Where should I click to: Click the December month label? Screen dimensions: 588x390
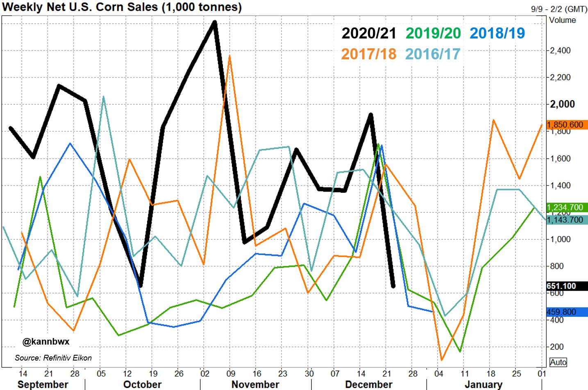(369, 385)
